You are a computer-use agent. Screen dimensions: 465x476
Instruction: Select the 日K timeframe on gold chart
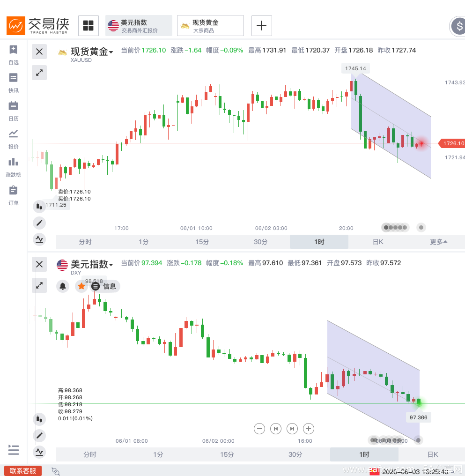click(377, 242)
